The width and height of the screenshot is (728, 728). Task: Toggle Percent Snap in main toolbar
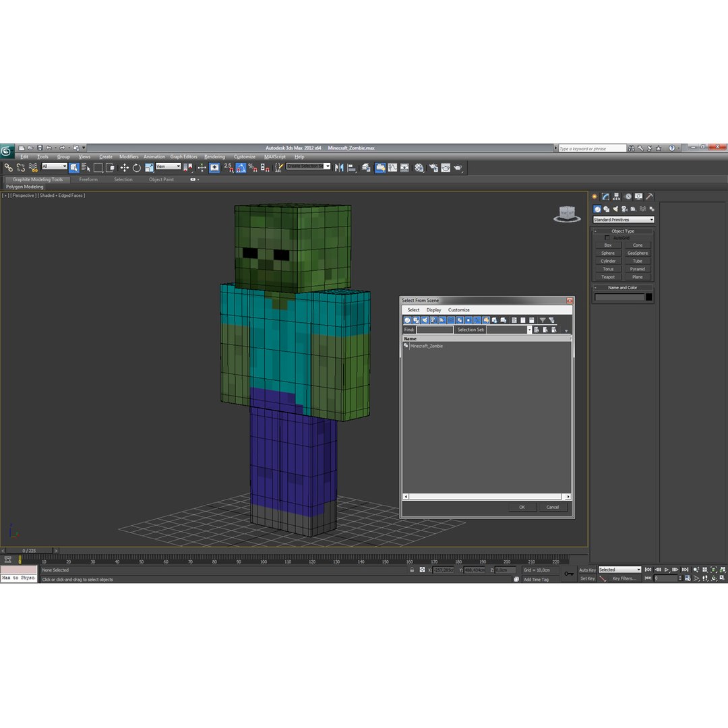click(x=253, y=168)
